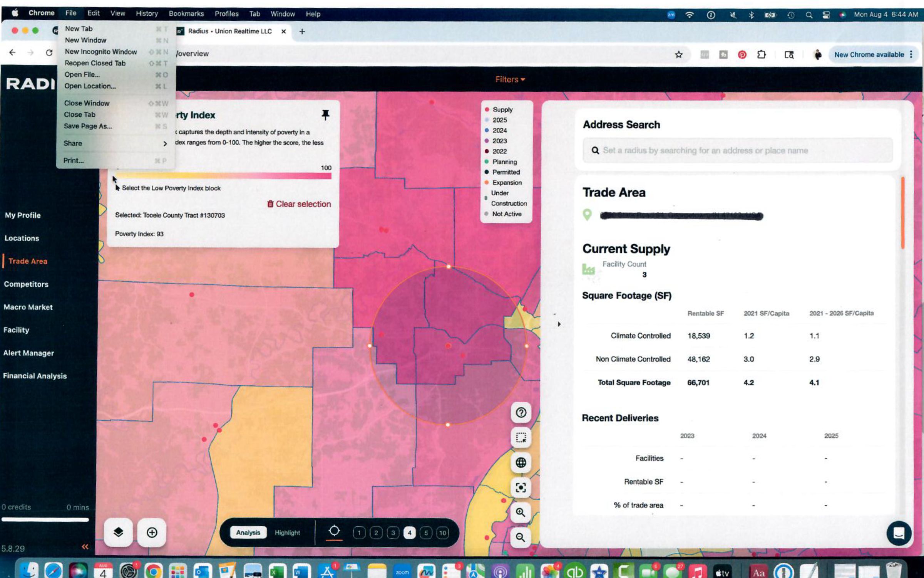Screen dimensions: 924x578
Task: Choose New Incognito Window menu item
Action: click(x=101, y=52)
